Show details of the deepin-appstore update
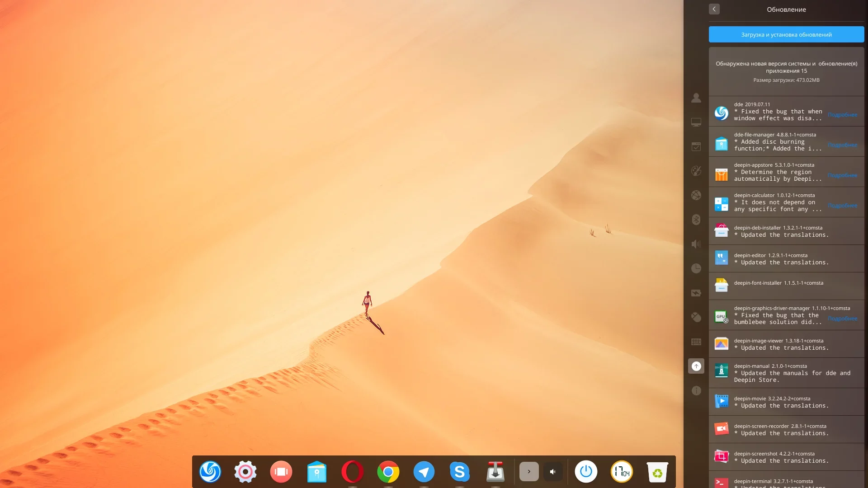Screen dimensions: 868x488 [x=843, y=175]
